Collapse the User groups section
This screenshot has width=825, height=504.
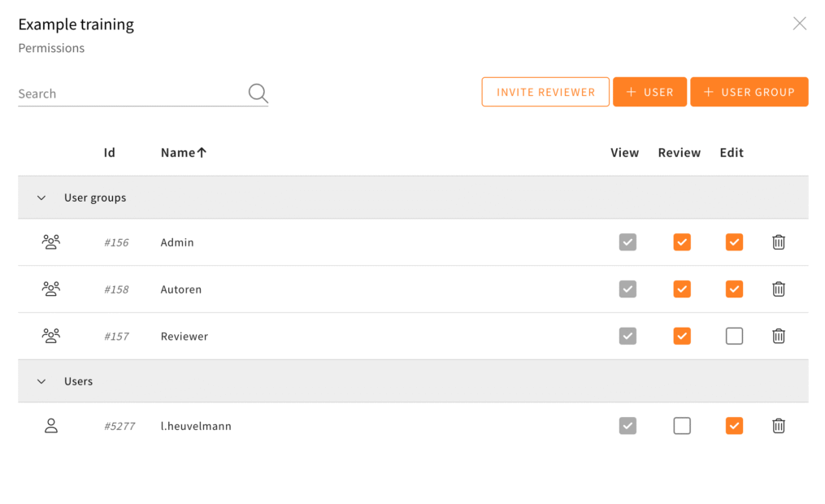[41, 198]
